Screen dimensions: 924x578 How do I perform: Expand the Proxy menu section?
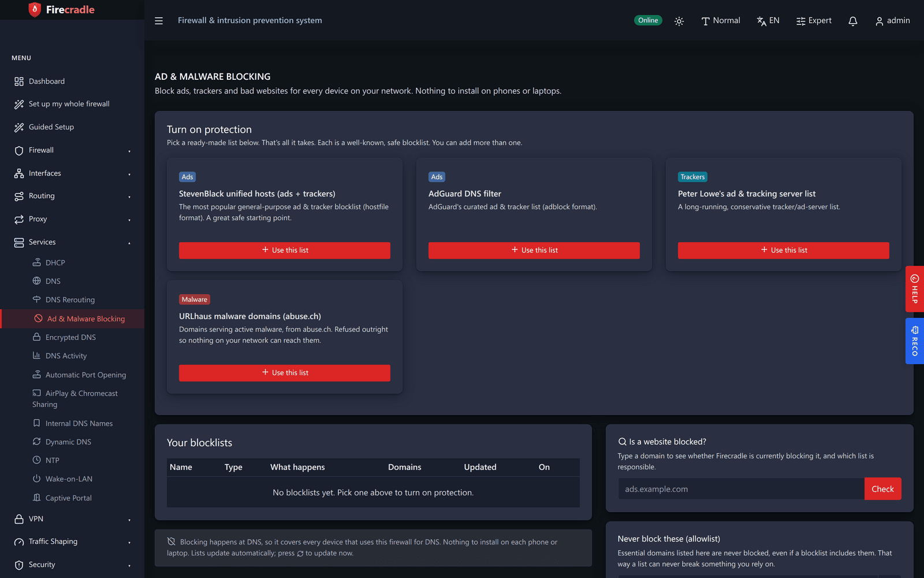point(72,219)
